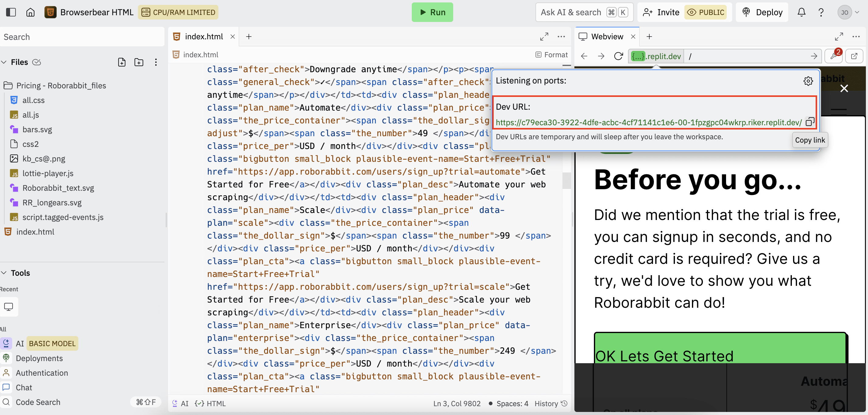
Task: Toggle the sidebar panel icon
Action: coord(11,12)
